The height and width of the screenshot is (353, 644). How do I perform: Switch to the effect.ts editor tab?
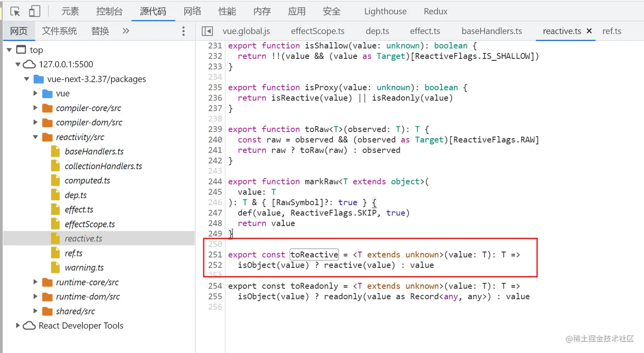pos(425,31)
